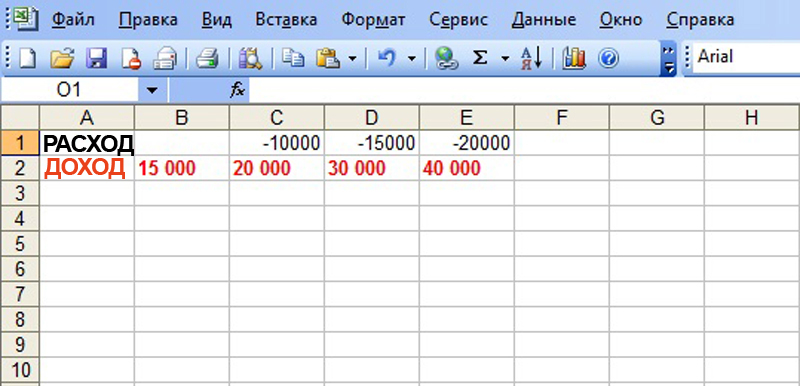Select column G header
This screenshot has height=386, width=800.
tap(657, 118)
